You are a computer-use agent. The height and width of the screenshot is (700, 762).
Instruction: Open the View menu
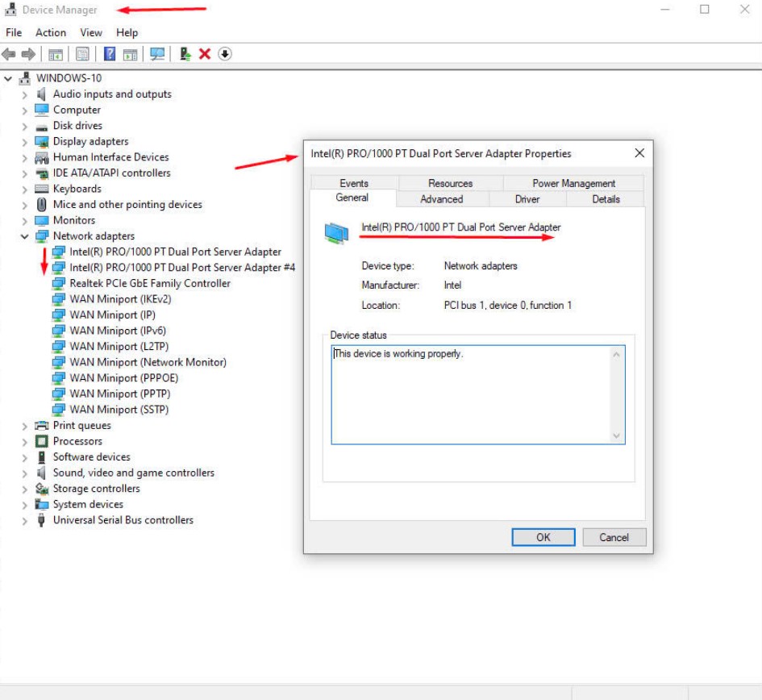pyautogui.click(x=91, y=32)
